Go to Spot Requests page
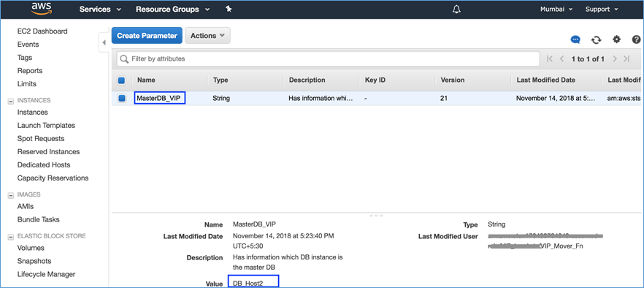The image size is (644, 288). (x=41, y=139)
